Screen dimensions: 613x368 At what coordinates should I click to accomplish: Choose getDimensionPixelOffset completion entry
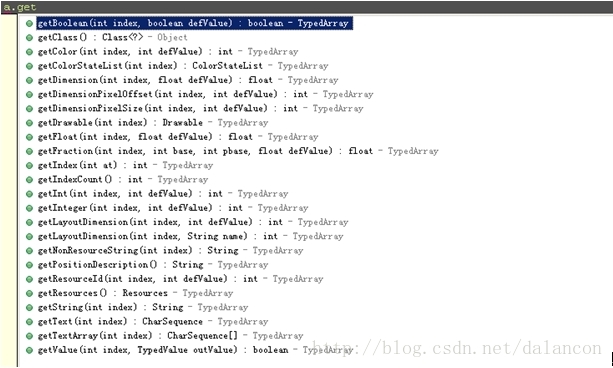pos(205,94)
